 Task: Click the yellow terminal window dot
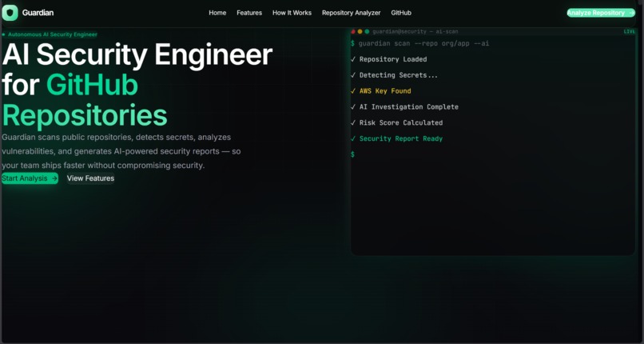pos(360,32)
